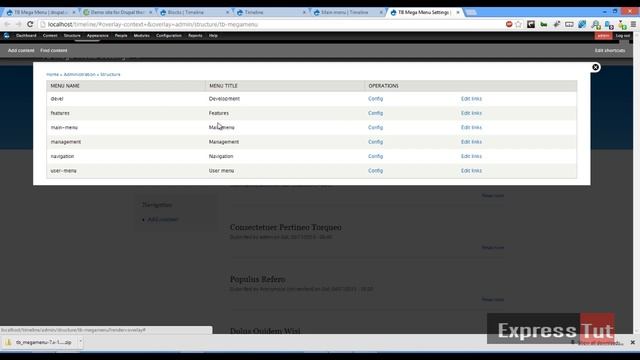
Task: Click the green extension icon in toolbar
Action: (x=544, y=24)
